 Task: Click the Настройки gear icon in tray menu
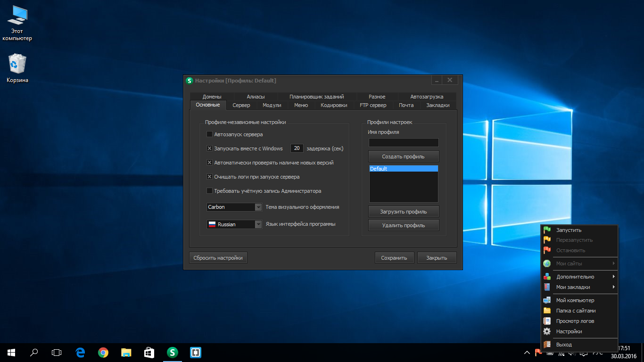tap(547, 331)
